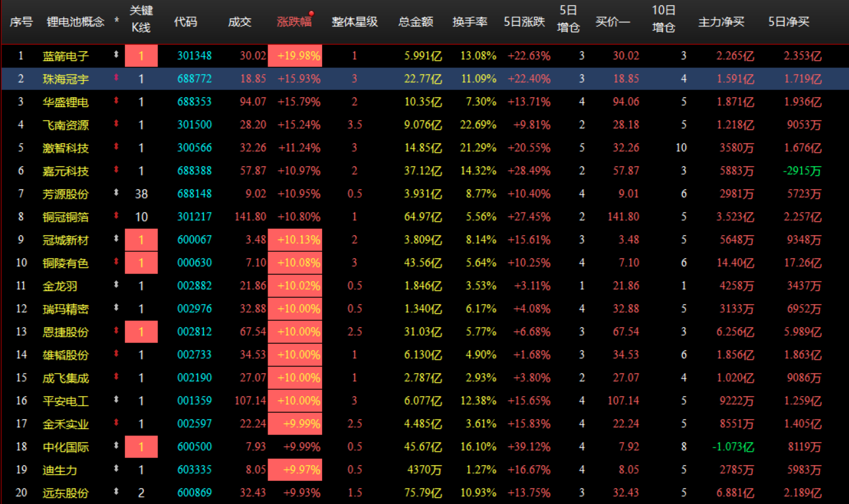The height and width of the screenshot is (504, 849).
Task: Click the marker icon in 蓝箭电子 row
Action: pyautogui.click(x=116, y=55)
